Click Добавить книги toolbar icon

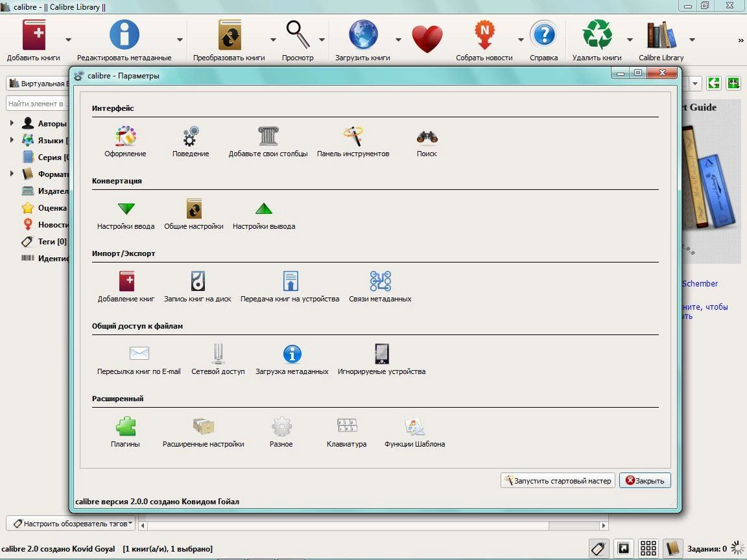point(34,40)
